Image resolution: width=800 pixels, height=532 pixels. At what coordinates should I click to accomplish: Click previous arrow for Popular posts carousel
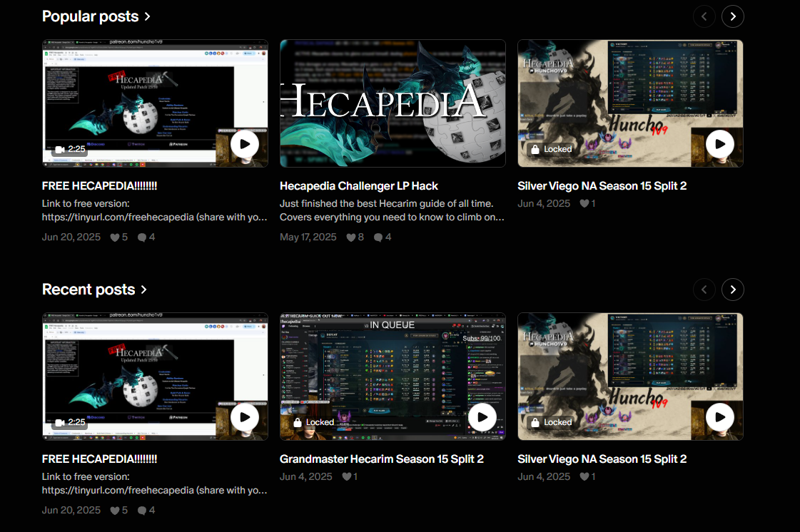tap(704, 16)
